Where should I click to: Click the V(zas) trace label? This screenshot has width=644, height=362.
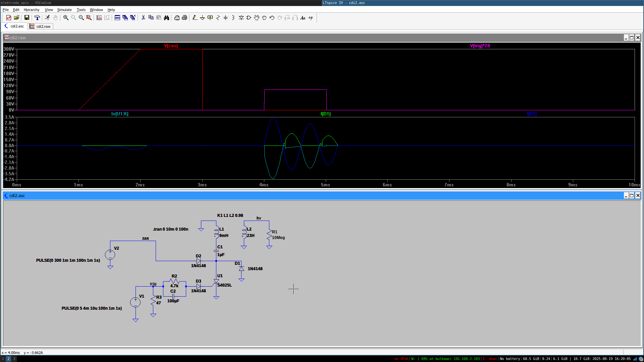pos(171,46)
